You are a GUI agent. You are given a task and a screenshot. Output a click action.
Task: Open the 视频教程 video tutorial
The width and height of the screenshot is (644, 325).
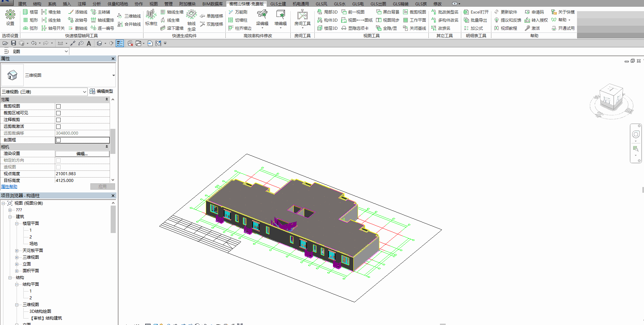506,28
